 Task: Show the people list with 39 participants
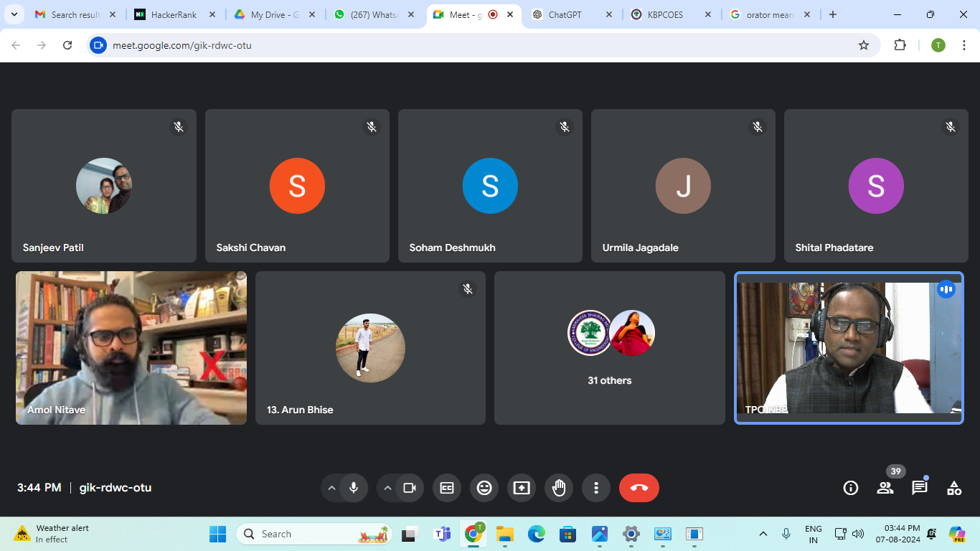885,488
